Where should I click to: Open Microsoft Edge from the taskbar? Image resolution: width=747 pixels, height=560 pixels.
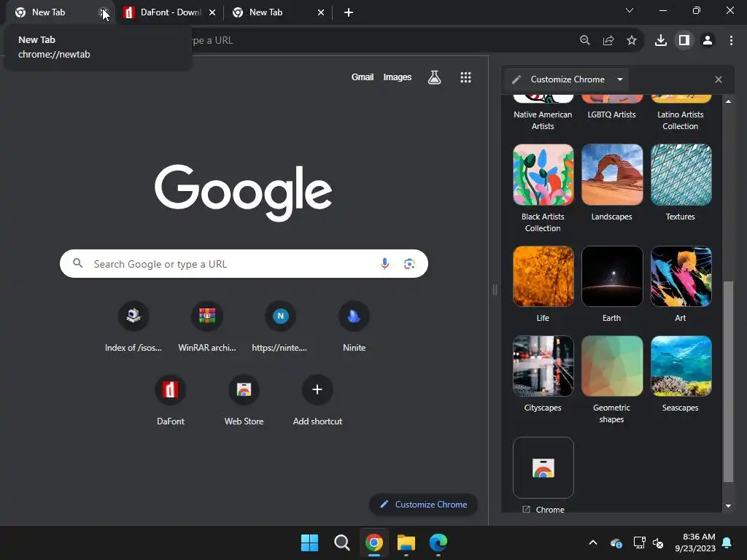438,542
